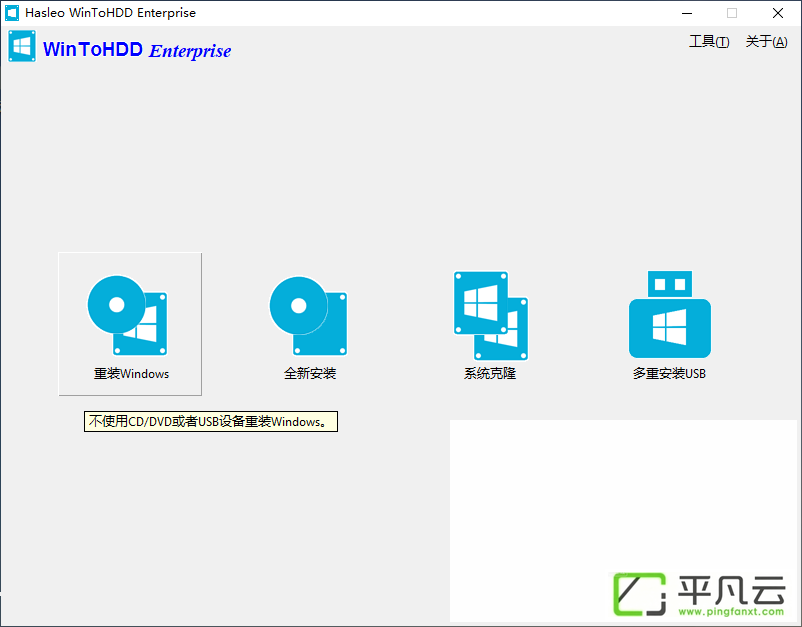Close the WinToHDD window

point(778,13)
